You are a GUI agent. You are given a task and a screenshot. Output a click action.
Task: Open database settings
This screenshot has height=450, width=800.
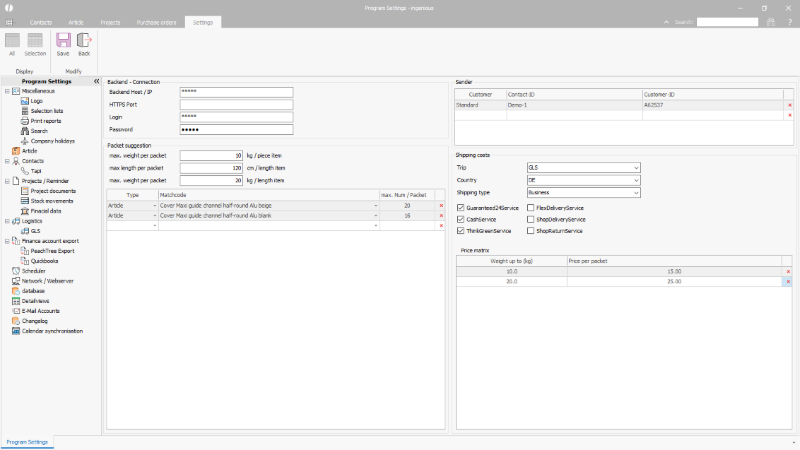coord(33,291)
